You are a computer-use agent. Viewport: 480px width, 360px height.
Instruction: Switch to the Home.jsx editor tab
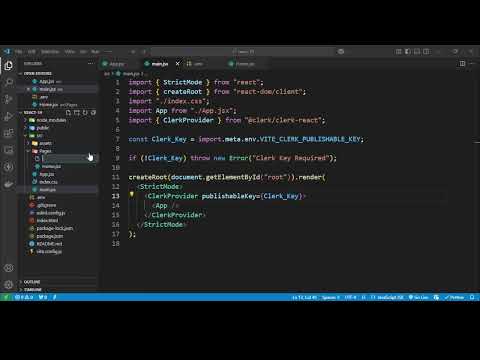[x=245, y=64]
